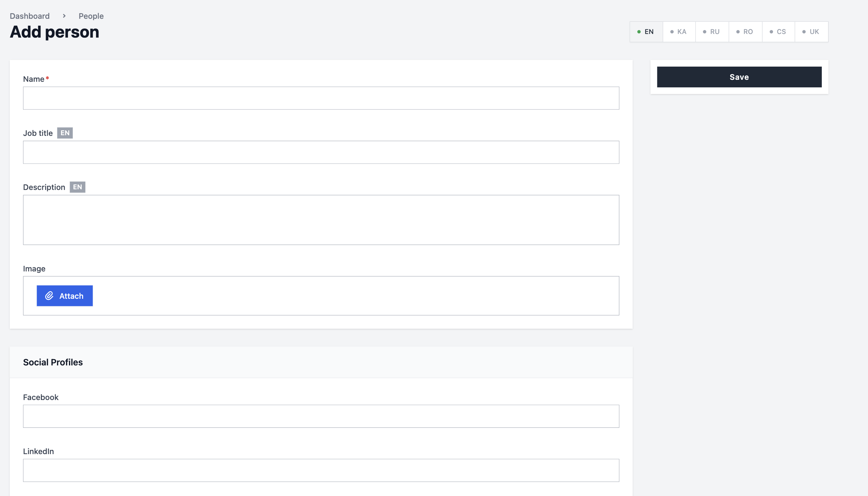Switch to the CS language tab
The width and height of the screenshot is (868, 496).
[778, 32]
